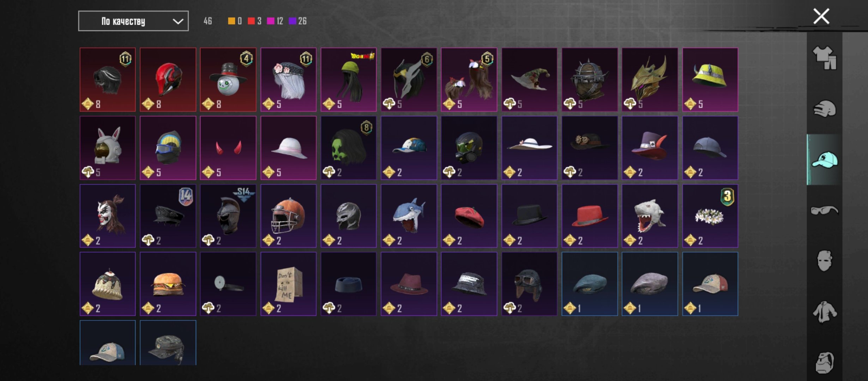The width and height of the screenshot is (868, 381).
Task: Select the 'Don't kill me' paper bag
Action: (288, 284)
